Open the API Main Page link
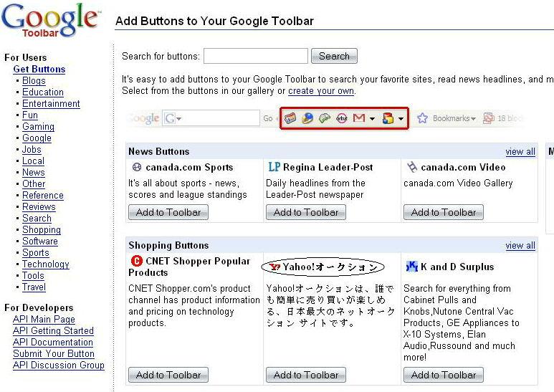 click(x=44, y=319)
